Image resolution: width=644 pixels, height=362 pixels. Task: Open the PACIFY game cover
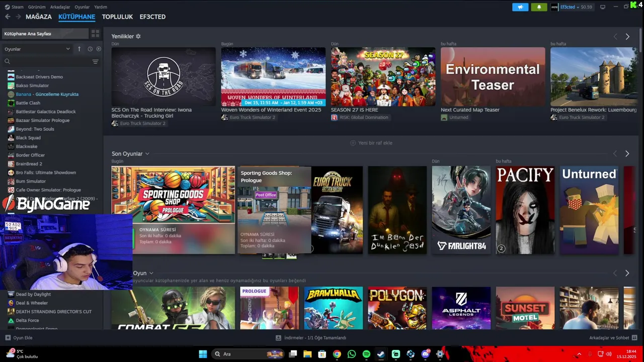click(x=525, y=210)
